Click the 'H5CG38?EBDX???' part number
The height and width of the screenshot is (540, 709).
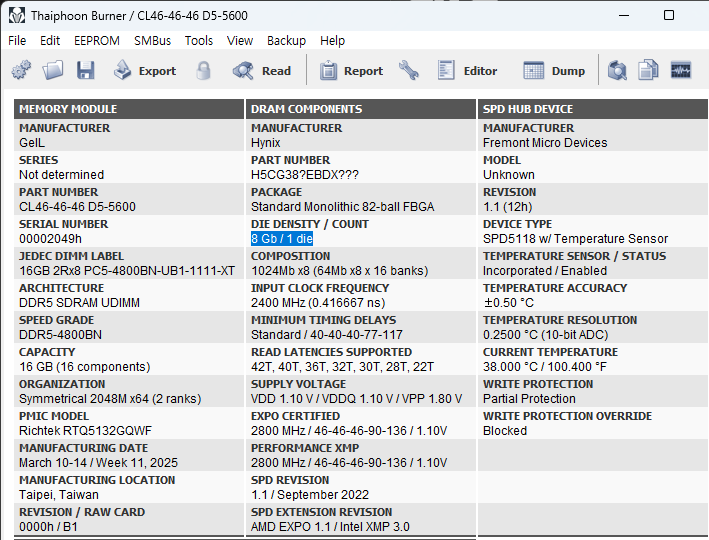[305, 175]
